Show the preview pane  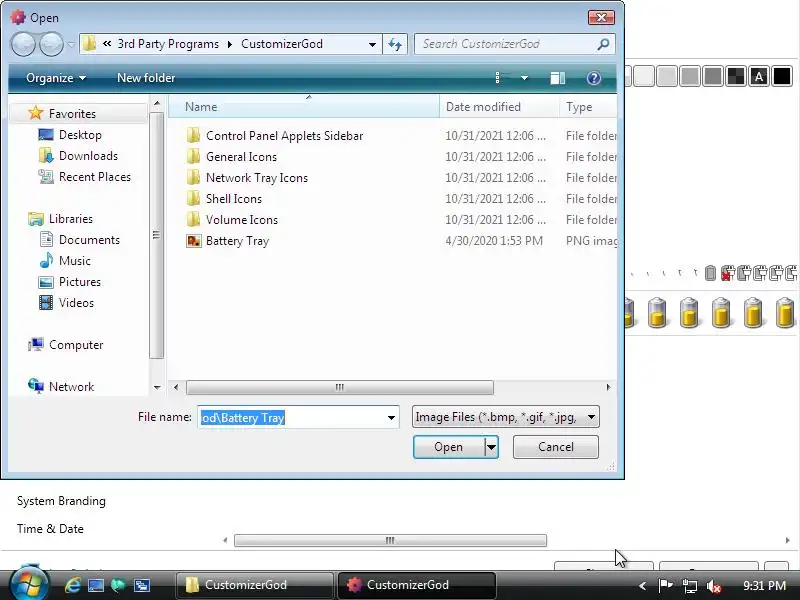click(558, 78)
